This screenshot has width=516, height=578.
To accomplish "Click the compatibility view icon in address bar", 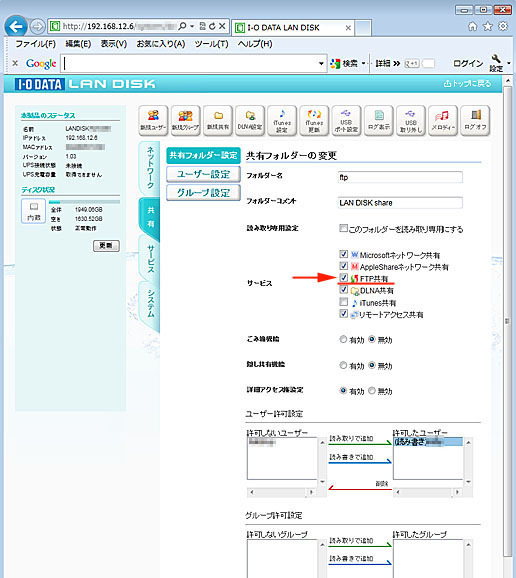I will point(202,26).
